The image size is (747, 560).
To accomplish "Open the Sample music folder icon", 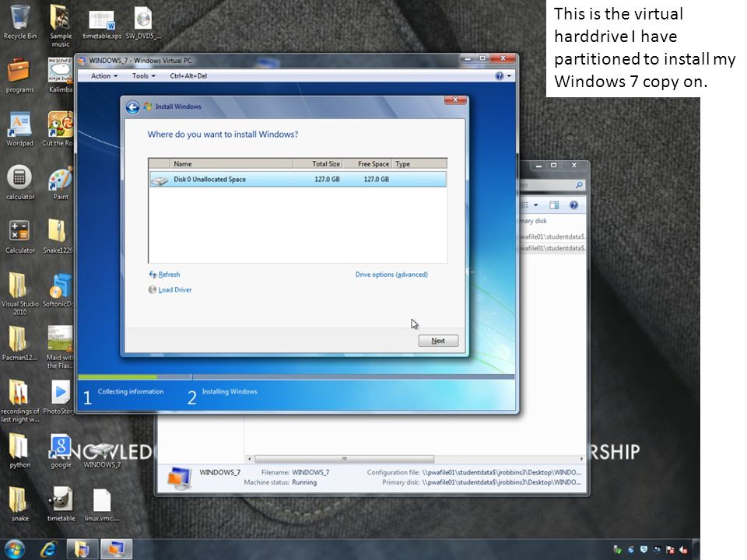I will [x=61, y=18].
